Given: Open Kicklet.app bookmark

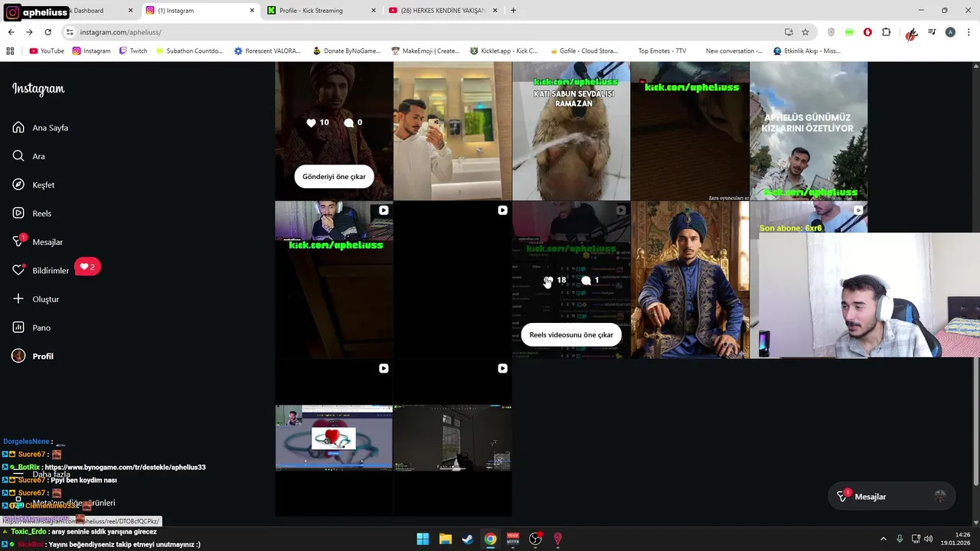Looking at the screenshot, I should (504, 51).
